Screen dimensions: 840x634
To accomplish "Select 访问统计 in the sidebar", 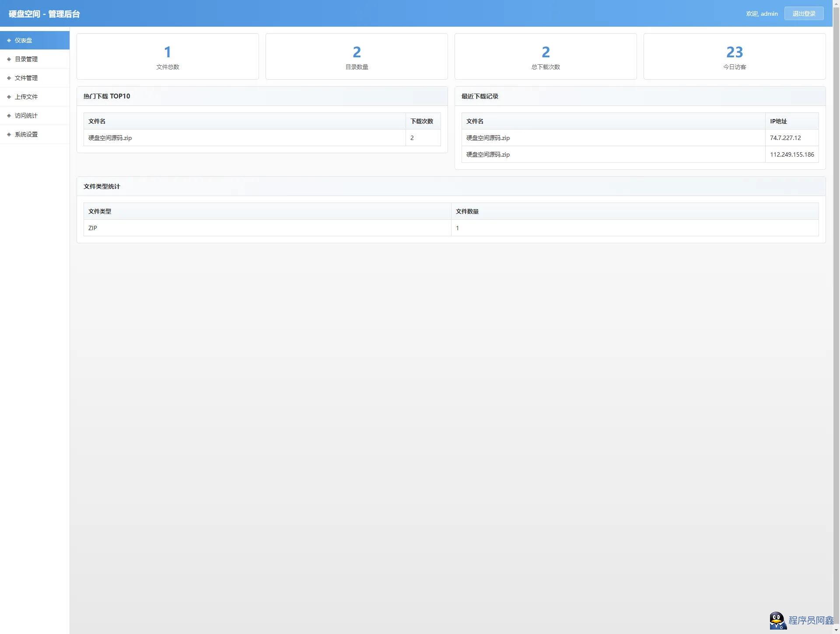I will pyautogui.click(x=26, y=116).
